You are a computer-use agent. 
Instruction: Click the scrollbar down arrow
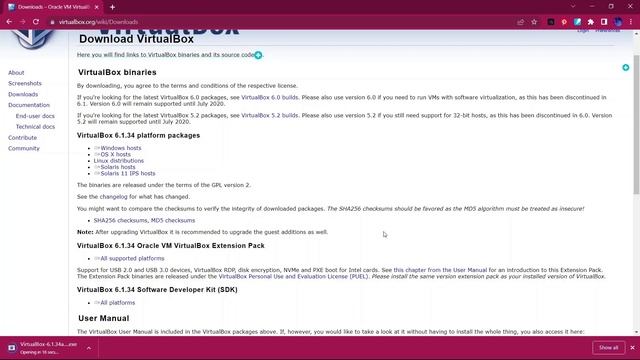tap(636, 332)
